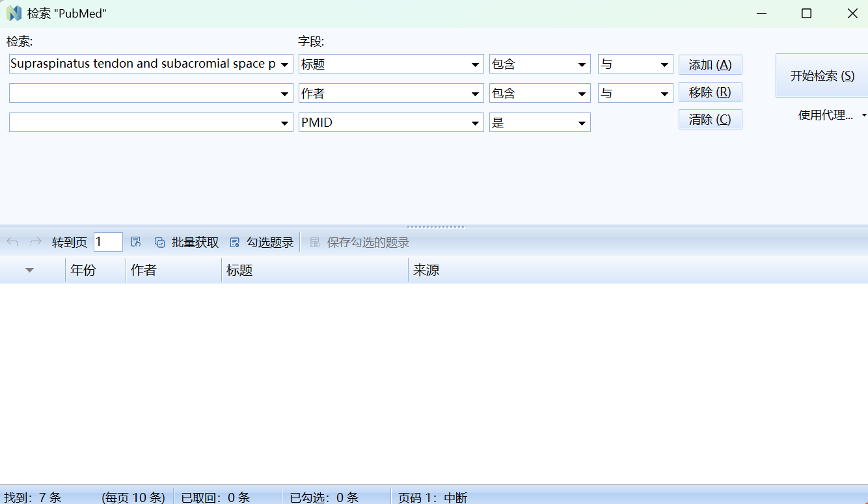
Task: Open the first row 与 logic operator dropdown
Action: click(664, 64)
